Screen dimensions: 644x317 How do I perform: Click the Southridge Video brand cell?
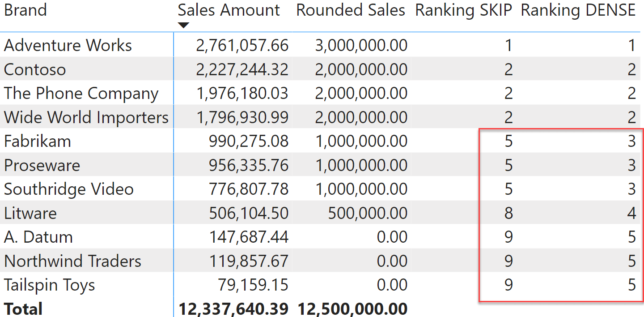point(69,189)
